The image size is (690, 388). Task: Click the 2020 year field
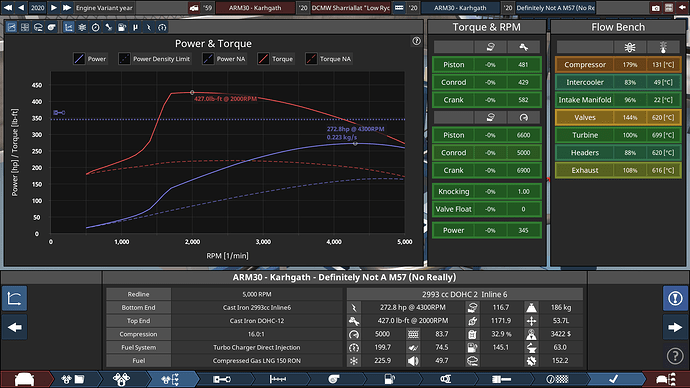click(37, 7)
